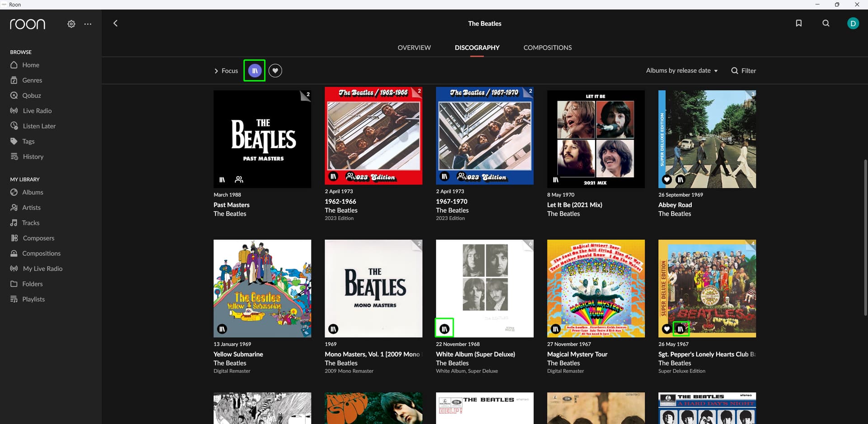Open versions badge on White Album cover
This screenshot has height=424, width=868.
coord(529,244)
